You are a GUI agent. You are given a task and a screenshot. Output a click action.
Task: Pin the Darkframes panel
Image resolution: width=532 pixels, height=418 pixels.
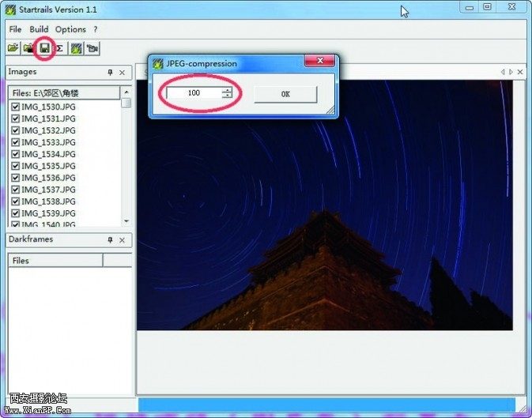point(111,239)
